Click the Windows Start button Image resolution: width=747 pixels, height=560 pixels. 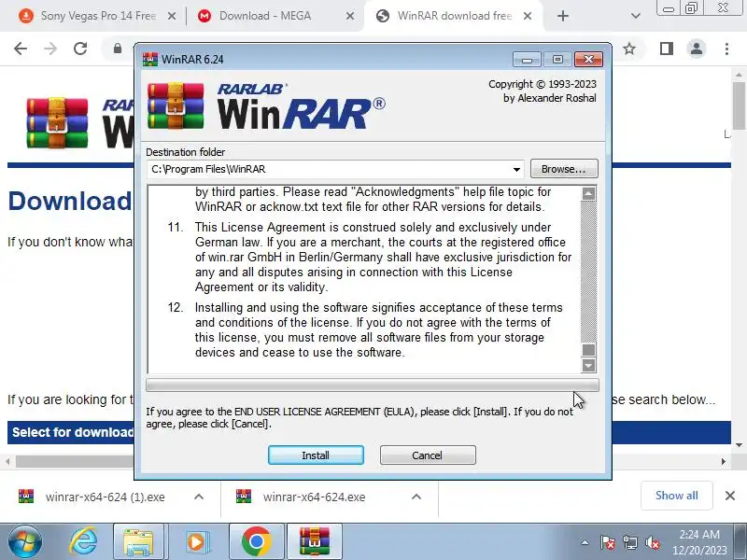click(24, 542)
